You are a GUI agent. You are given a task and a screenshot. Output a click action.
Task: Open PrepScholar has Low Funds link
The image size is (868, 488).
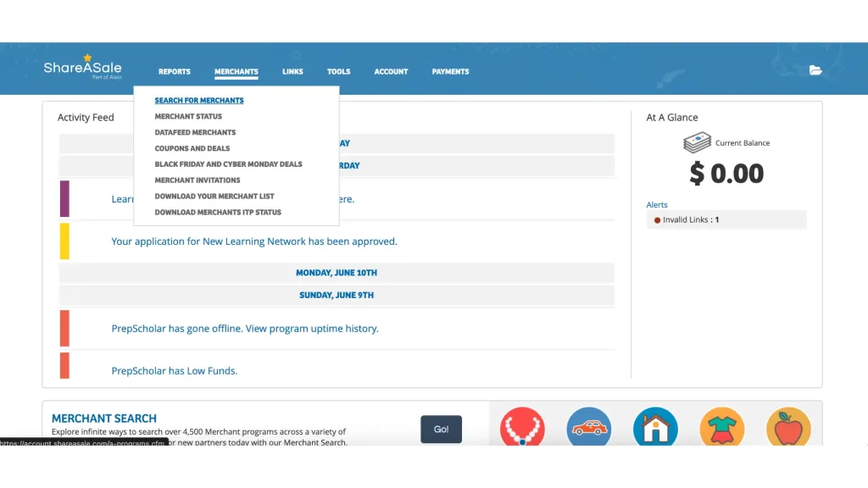175,371
